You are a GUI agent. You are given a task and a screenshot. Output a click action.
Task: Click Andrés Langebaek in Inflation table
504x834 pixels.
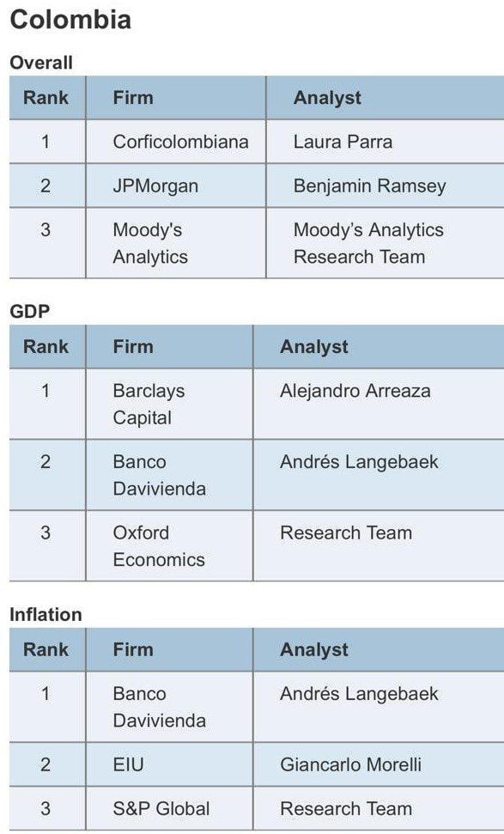point(360,694)
